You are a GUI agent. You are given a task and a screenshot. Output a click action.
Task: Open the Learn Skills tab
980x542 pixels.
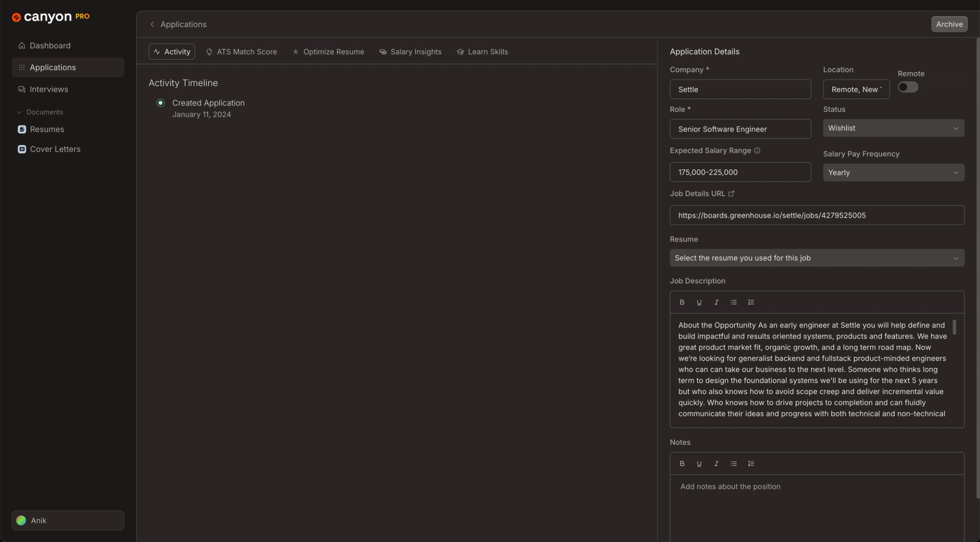482,52
